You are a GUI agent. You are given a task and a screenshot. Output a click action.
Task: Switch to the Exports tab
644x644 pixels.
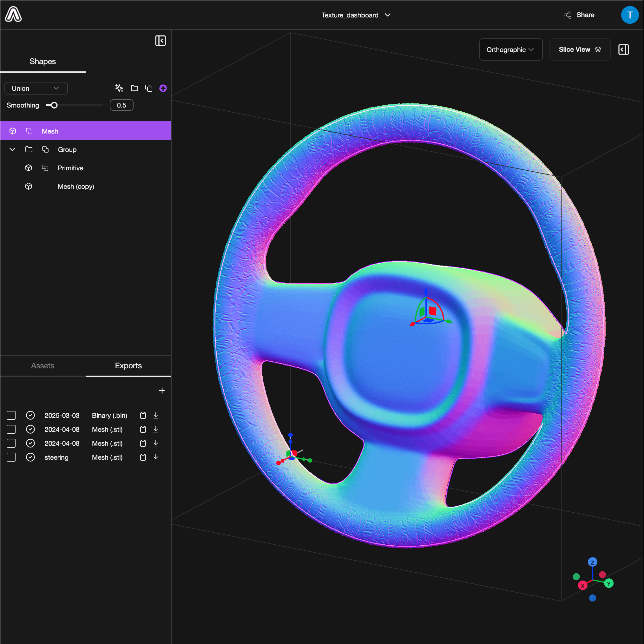point(128,366)
